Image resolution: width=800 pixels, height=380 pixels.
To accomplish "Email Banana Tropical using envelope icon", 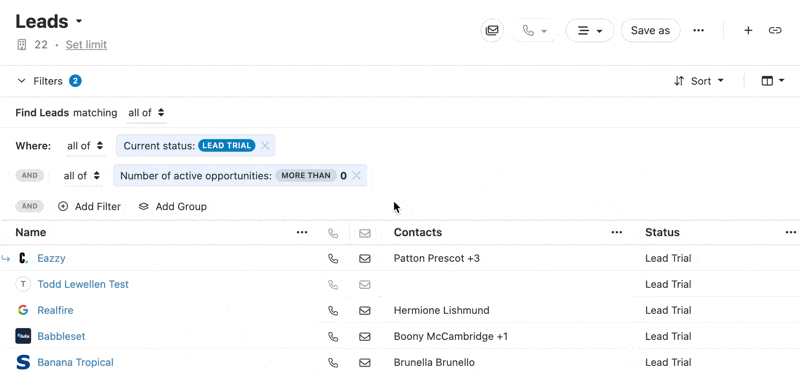I will pyautogui.click(x=364, y=363).
